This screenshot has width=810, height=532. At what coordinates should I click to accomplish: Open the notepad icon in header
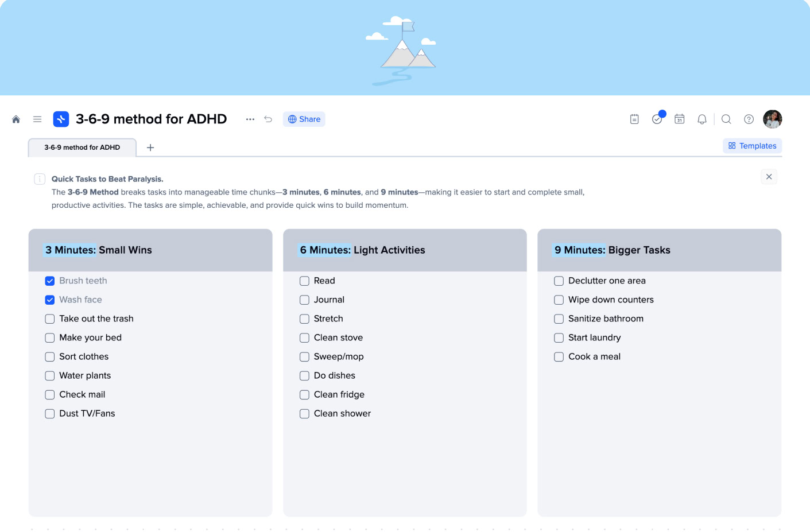pyautogui.click(x=634, y=119)
